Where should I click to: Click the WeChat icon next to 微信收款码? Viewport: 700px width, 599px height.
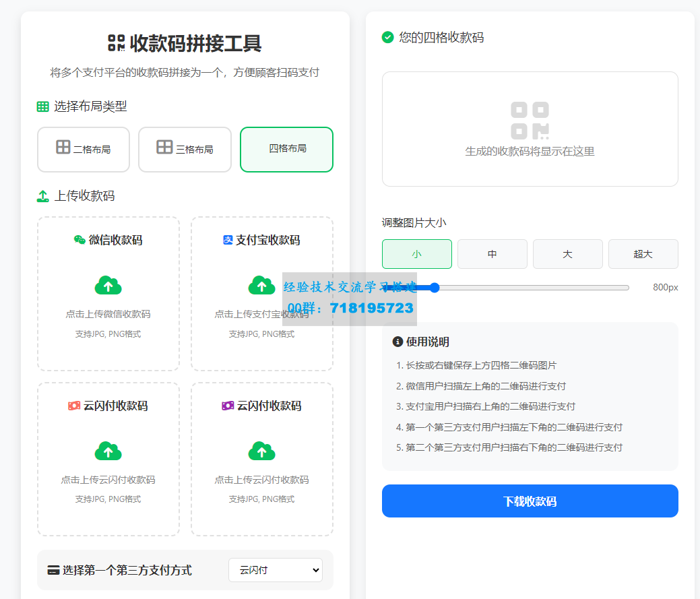click(79, 240)
